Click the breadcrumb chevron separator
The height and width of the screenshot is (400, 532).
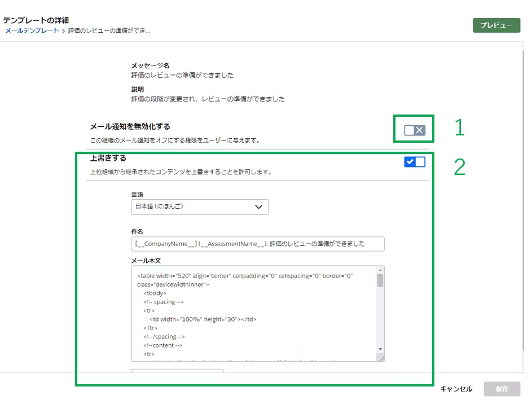pos(63,31)
